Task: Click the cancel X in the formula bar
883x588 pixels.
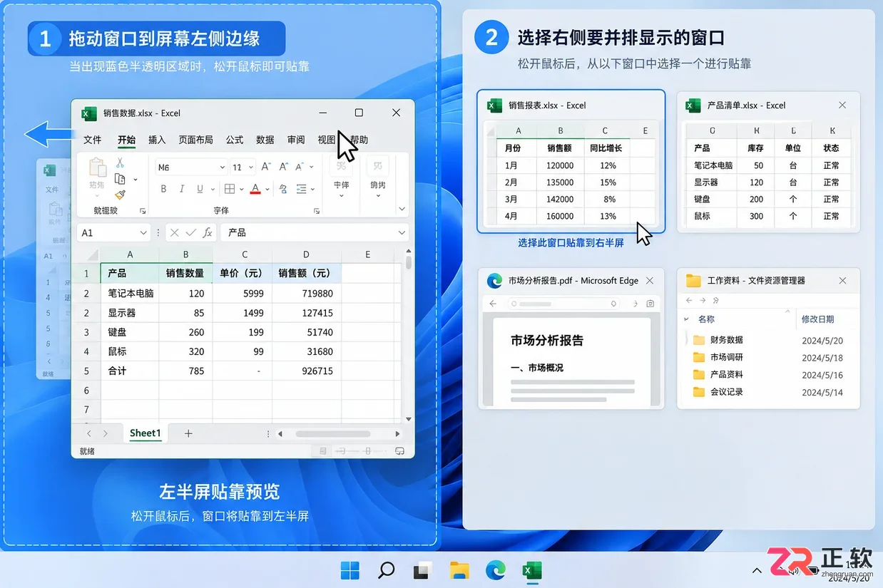Action: click(x=175, y=233)
